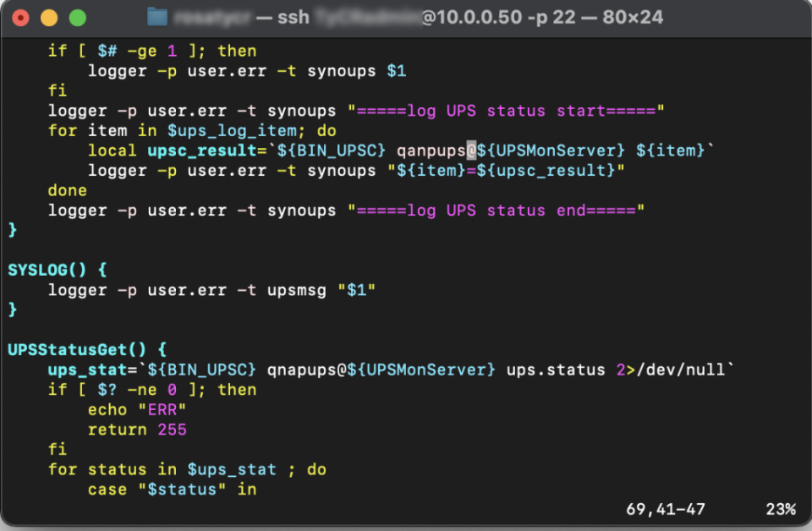
Task: Click 'for item in $ups_log_item; do' line
Action: [192, 130]
